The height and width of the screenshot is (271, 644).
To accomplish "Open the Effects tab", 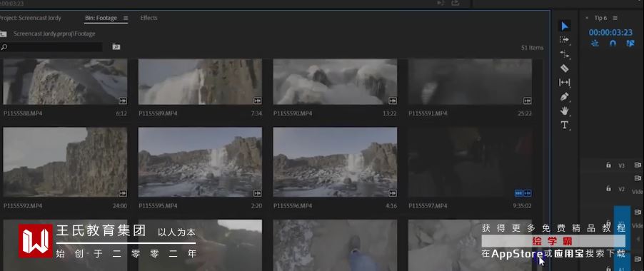I will [149, 18].
